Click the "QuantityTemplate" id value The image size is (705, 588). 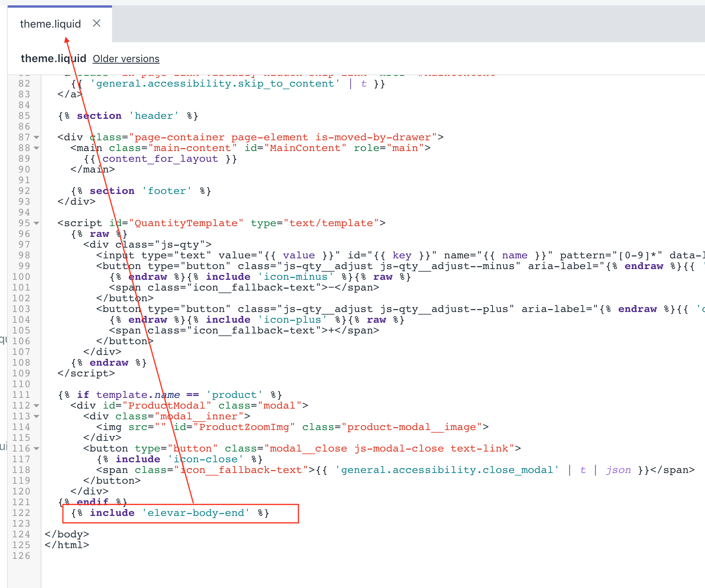(x=186, y=223)
